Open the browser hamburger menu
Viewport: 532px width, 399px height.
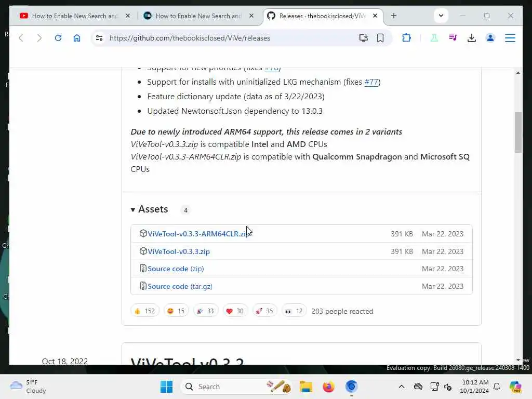click(x=510, y=38)
